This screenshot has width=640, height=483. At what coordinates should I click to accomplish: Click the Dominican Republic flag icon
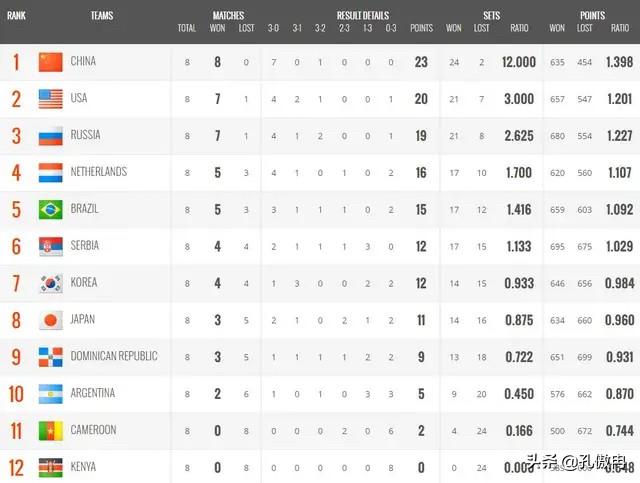pos(51,357)
